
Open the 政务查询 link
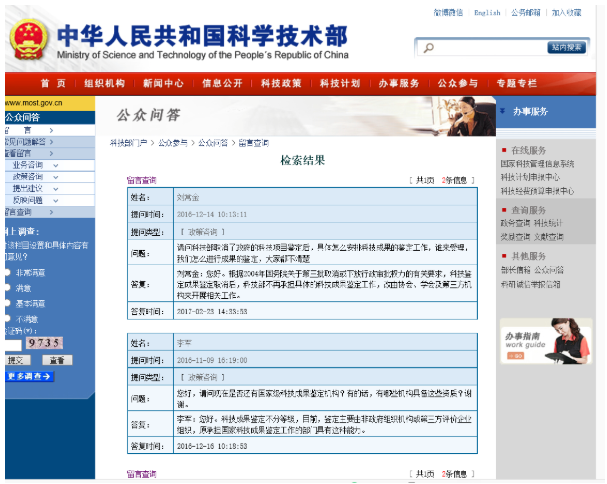(515, 223)
